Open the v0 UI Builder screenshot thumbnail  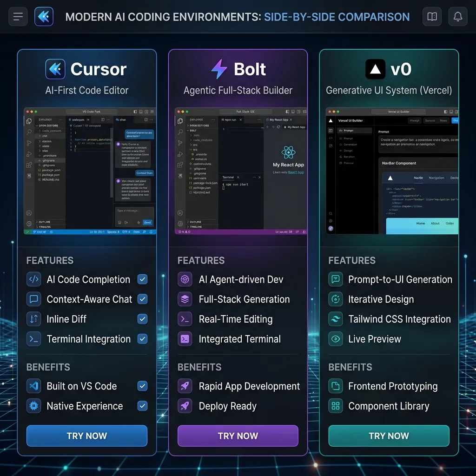pyautogui.click(x=392, y=171)
